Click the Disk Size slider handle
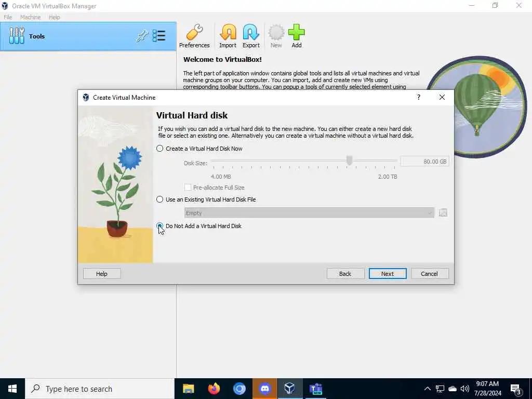The image size is (532, 399). (x=349, y=161)
